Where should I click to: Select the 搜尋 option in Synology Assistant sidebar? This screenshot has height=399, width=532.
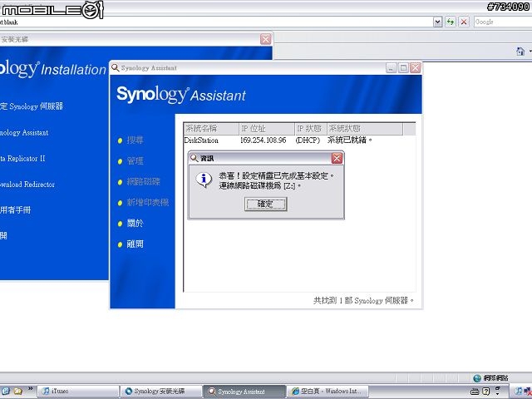click(135, 140)
